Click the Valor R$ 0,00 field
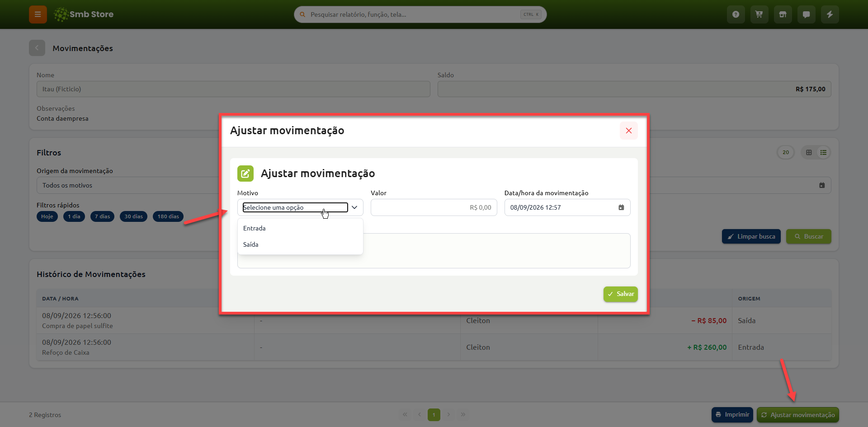Viewport: 868px width, 427px height. point(434,207)
